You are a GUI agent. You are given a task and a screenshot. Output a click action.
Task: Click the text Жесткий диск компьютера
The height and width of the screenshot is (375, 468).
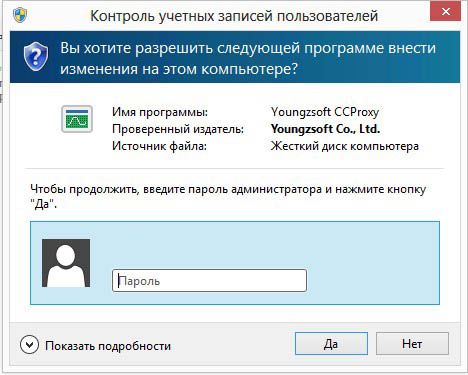[x=345, y=146]
